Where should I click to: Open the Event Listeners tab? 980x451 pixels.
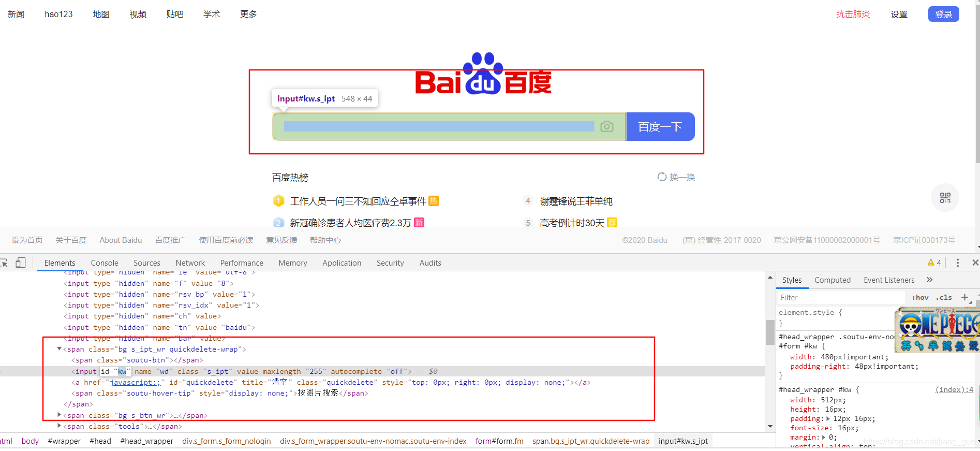(889, 280)
